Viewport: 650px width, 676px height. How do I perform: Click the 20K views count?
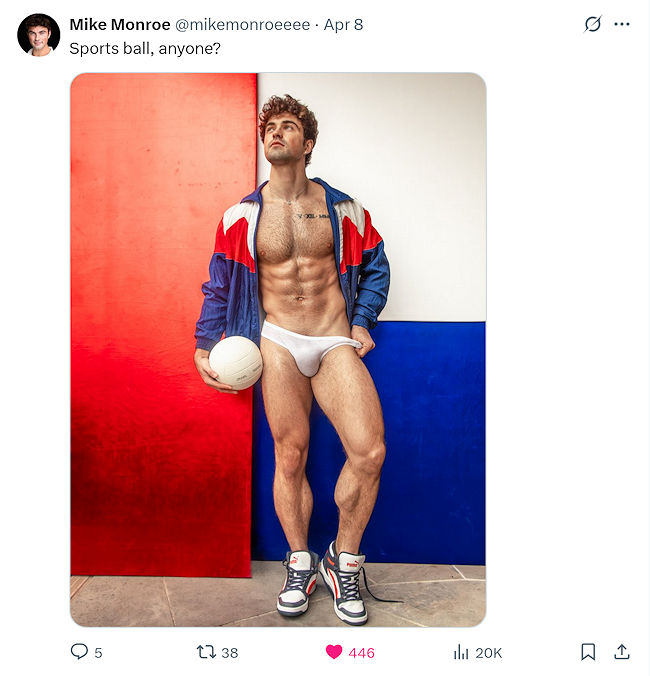pos(489,653)
